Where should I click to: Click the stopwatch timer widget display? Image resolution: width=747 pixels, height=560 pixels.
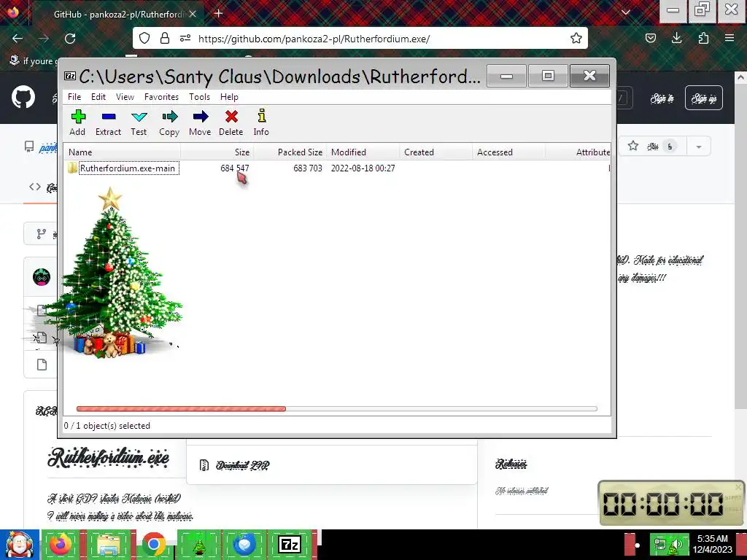(x=663, y=504)
